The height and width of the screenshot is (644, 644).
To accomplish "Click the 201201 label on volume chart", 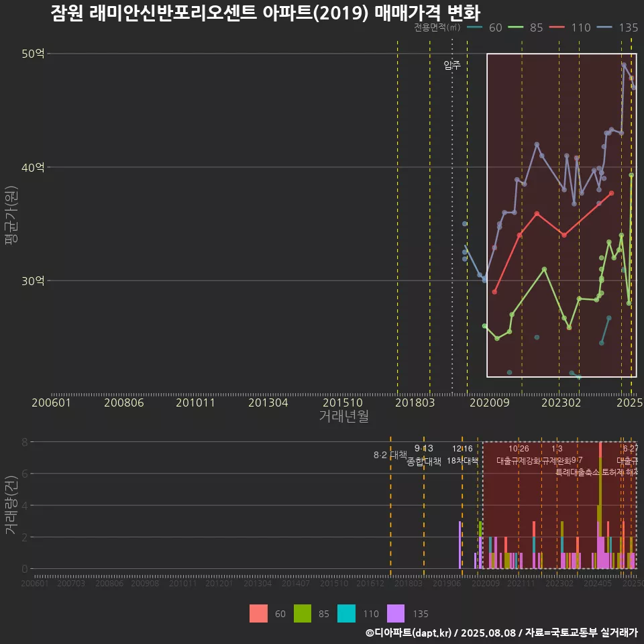I will click(219, 583).
